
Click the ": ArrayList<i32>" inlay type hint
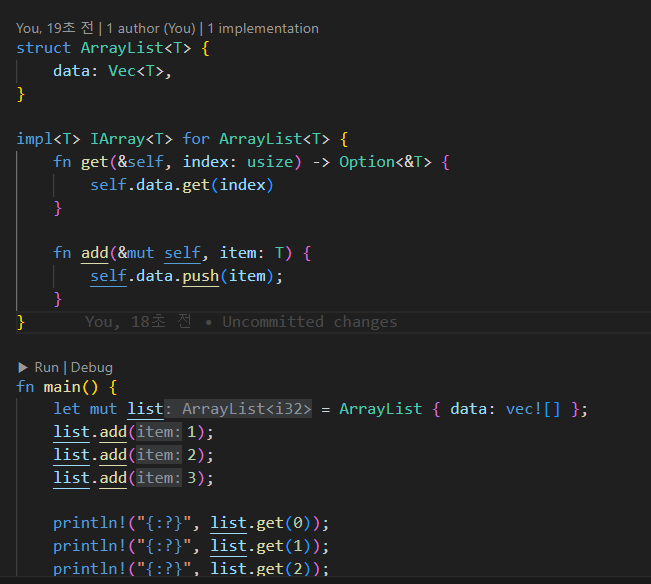[238, 409]
